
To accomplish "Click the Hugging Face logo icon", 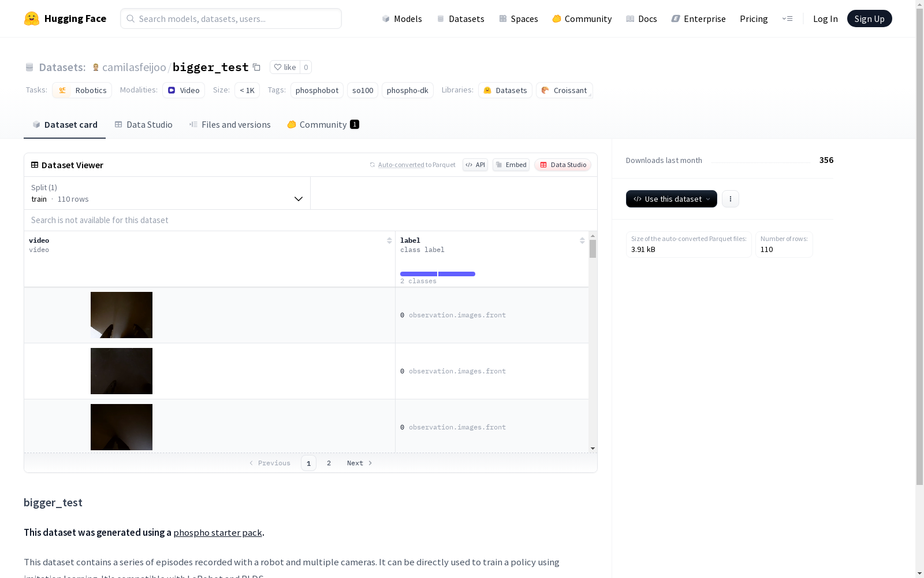I will pyautogui.click(x=32, y=18).
